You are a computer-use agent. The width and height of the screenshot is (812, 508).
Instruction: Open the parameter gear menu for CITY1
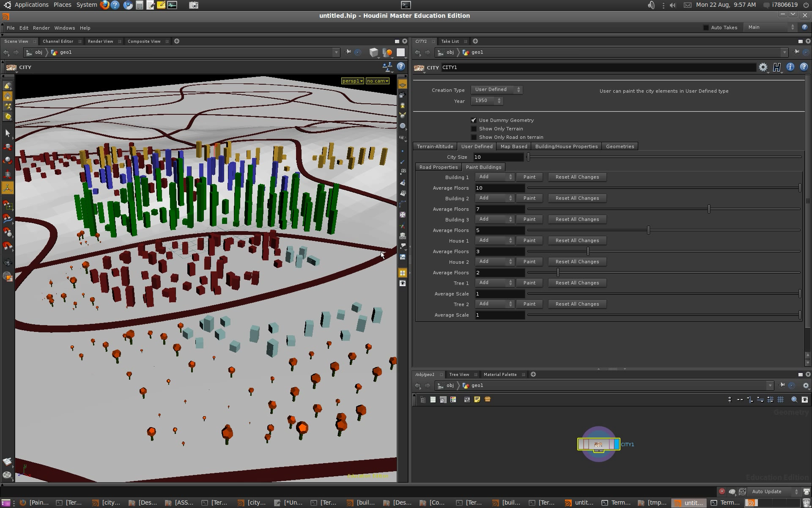point(763,67)
